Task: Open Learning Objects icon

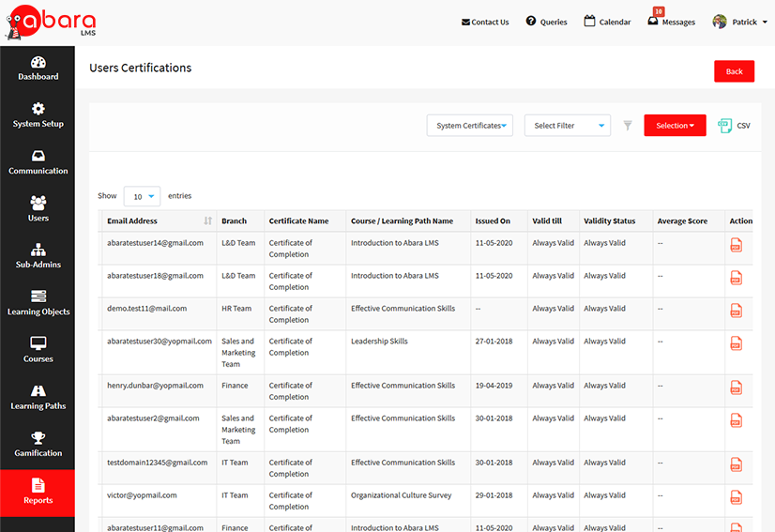Action: [38, 296]
